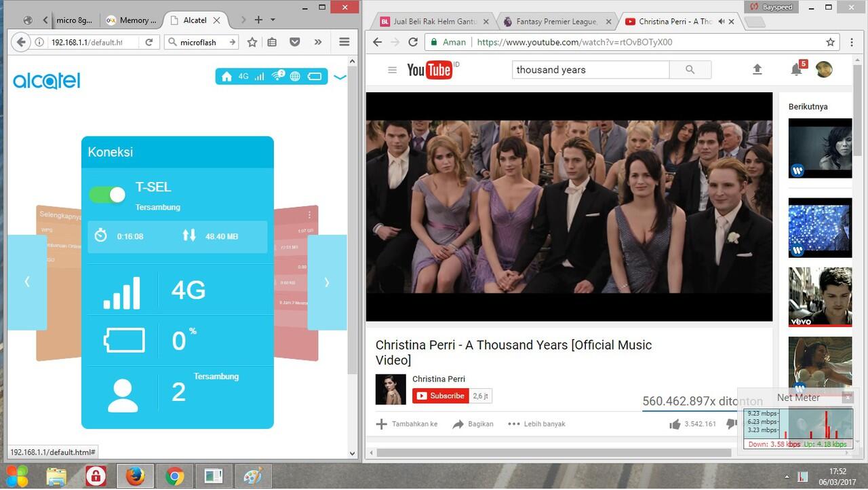868x490 pixels.
Task: Open the three-dot menu on the red card
Action: (309, 214)
